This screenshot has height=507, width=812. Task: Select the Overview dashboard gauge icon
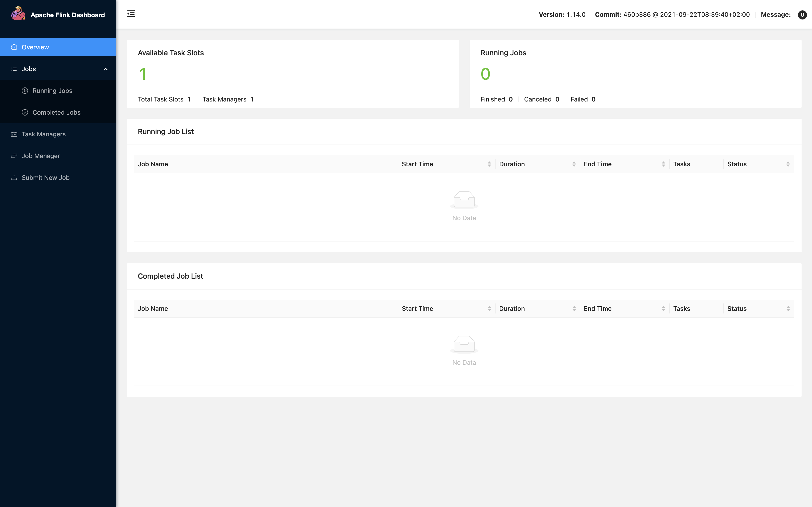coord(14,47)
